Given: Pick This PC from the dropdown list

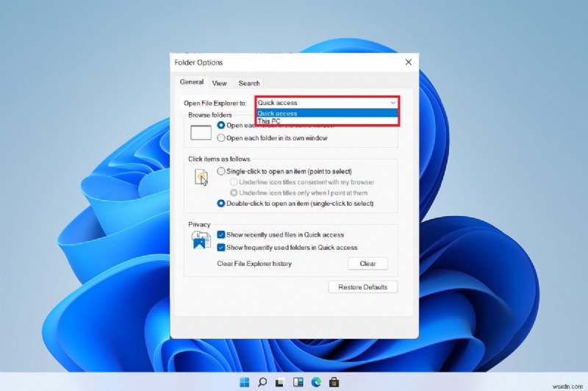Looking at the screenshot, I should (327, 121).
